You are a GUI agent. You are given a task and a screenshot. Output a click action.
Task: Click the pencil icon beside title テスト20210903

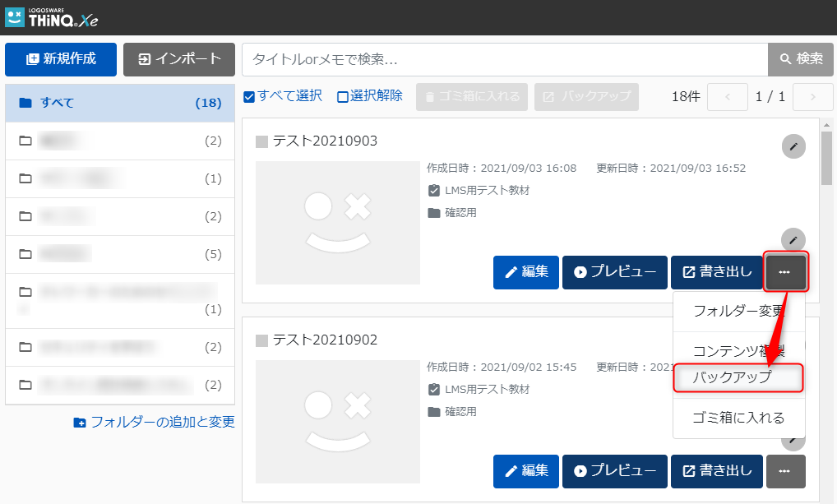coord(793,146)
